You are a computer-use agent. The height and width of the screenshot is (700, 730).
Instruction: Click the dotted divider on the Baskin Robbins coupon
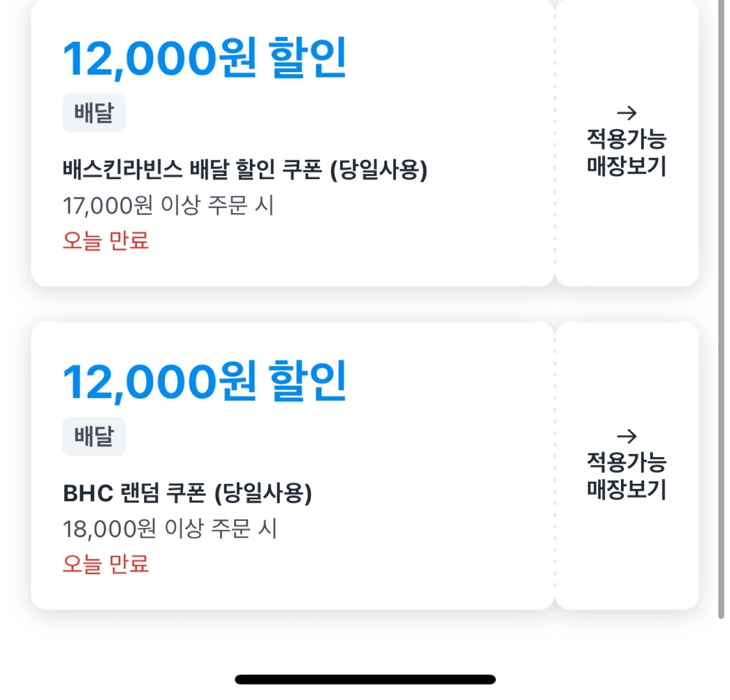[556, 142]
